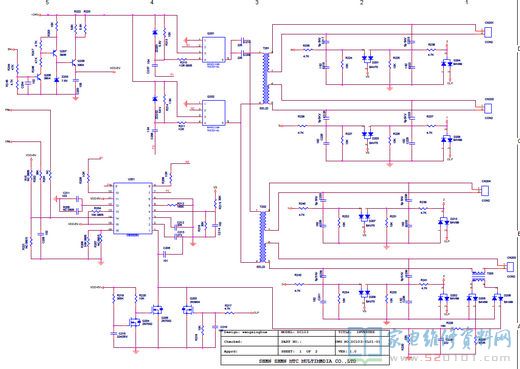
Task: Click the SHEET 1 OF 2 cell
Action: click(x=306, y=351)
